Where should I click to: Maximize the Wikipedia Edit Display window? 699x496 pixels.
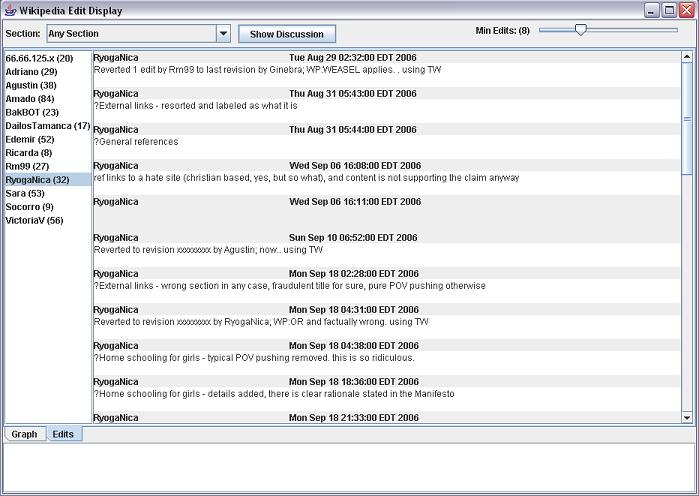pos(669,10)
